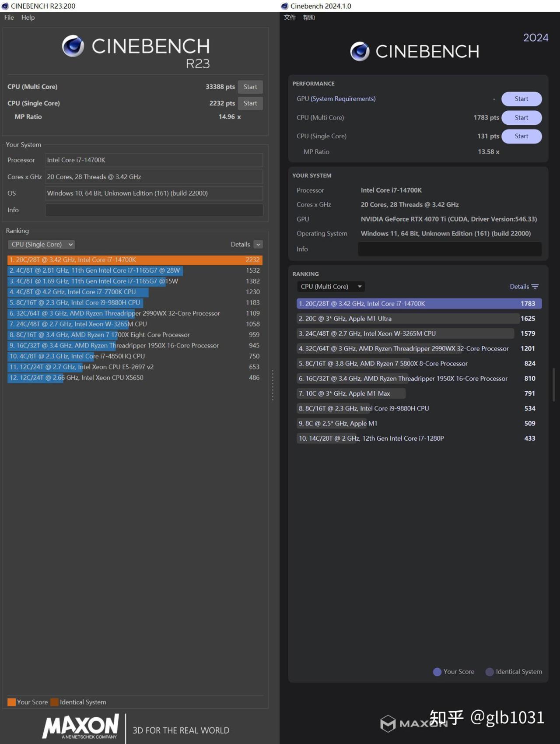
Task: Click the Identical System legend dot in Cinebench 2024
Action: click(x=490, y=672)
